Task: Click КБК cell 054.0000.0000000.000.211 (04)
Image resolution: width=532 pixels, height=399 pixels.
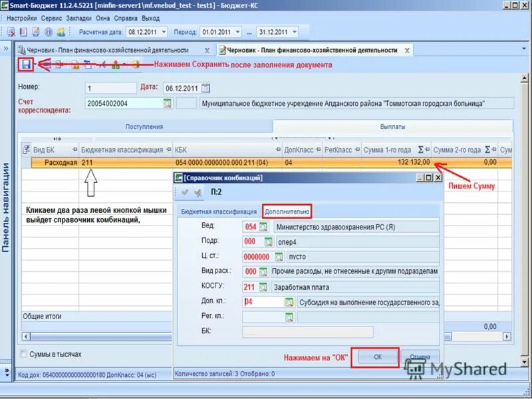Action: coord(227,163)
